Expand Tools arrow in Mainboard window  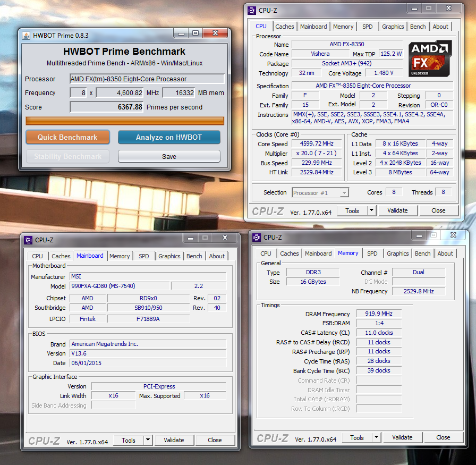click(148, 440)
